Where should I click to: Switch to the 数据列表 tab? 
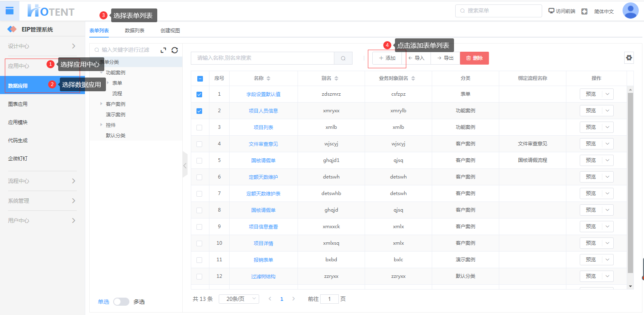pos(135,31)
